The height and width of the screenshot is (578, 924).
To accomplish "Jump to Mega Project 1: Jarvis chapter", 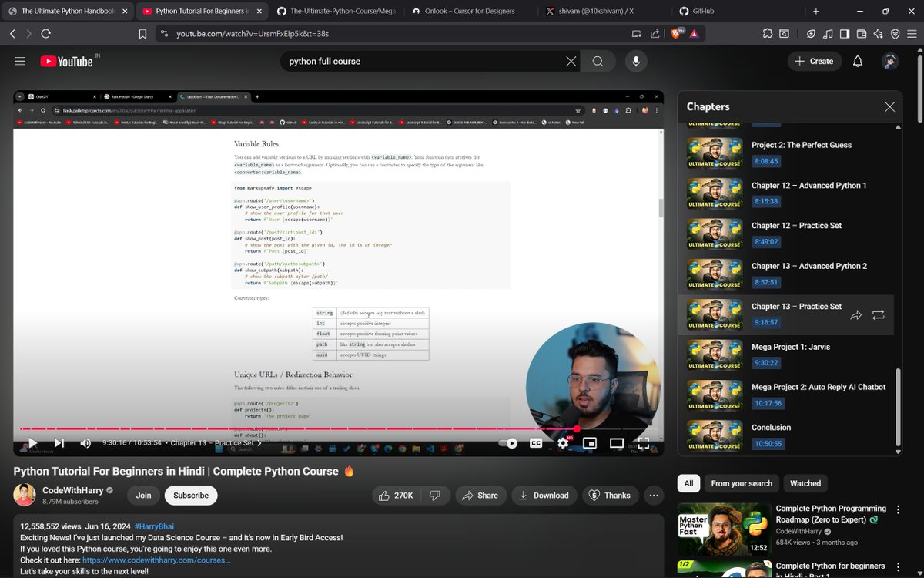I will (785, 355).
